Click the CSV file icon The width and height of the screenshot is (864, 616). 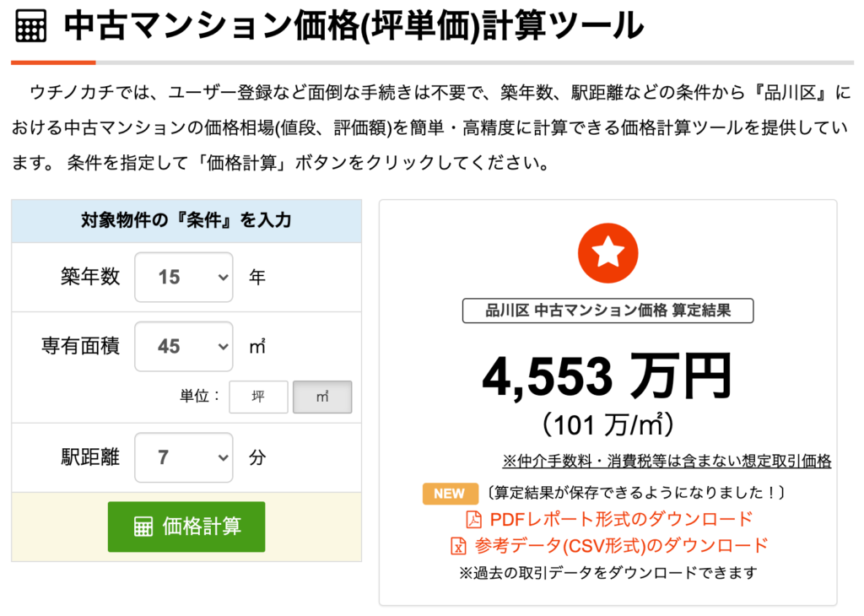[x=459, y=545]
